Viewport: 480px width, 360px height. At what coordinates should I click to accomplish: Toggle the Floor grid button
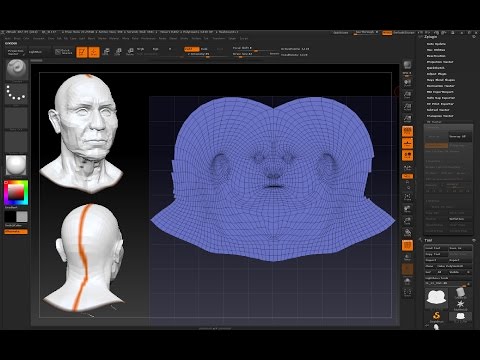tap(407, 143)
